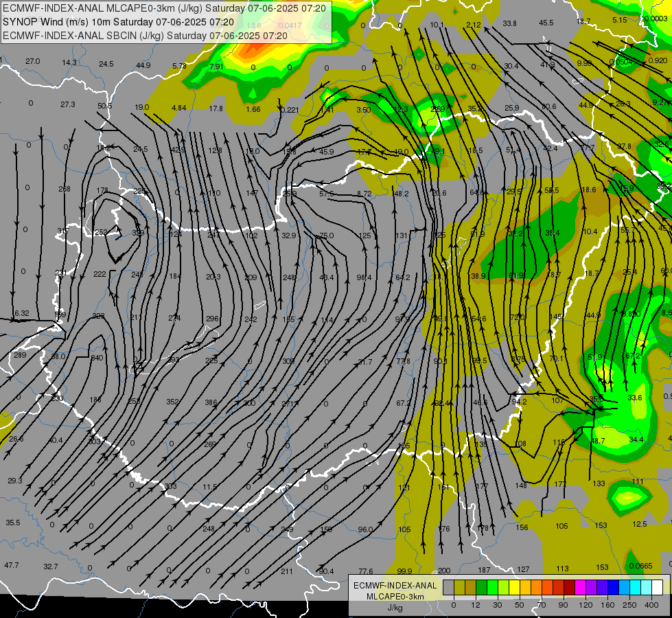Select the yellow swatch in the legend colorbar
672x618 pixels.
pyautogui.click(x=514, y=587)
